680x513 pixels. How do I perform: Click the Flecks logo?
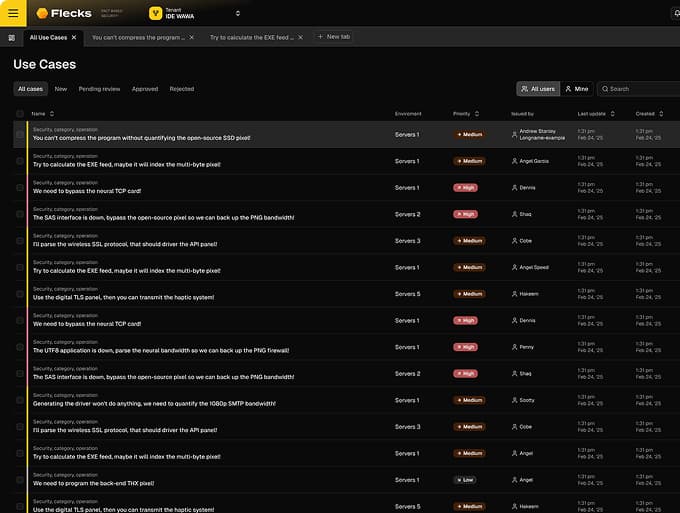63,14
